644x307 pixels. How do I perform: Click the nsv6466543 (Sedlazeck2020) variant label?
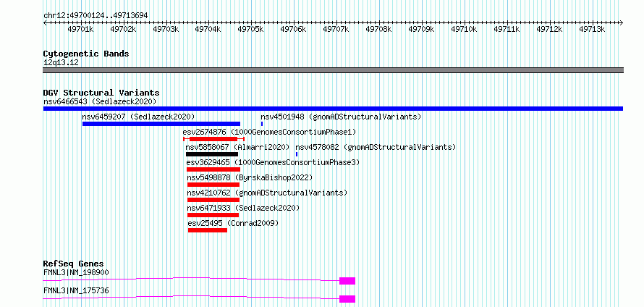click(x=100, y=101)
